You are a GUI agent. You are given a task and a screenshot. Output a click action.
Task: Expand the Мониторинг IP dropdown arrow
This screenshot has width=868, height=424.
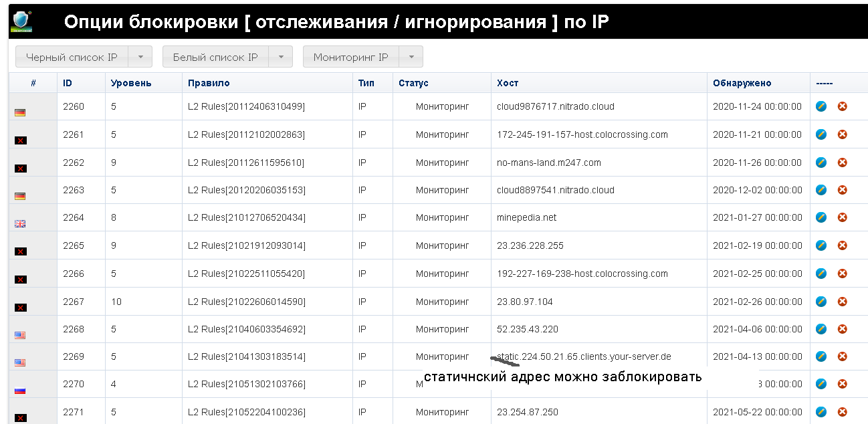(411, 57)
